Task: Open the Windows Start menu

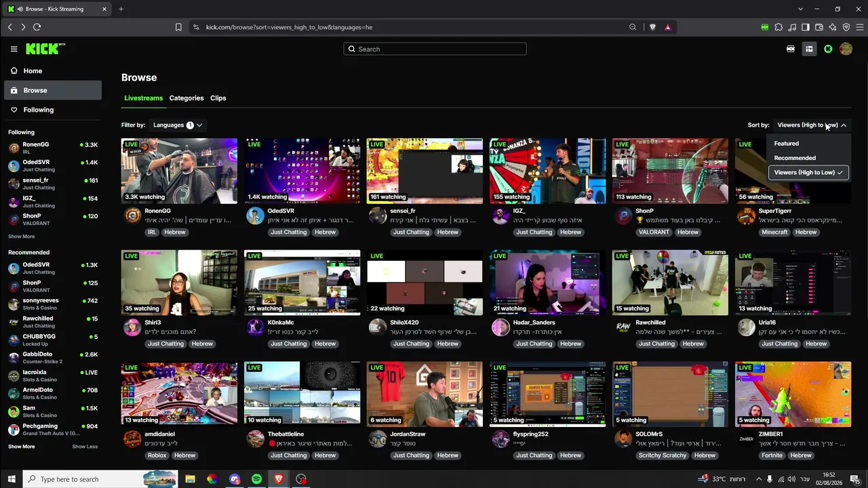Action: [x=12, y=479]
